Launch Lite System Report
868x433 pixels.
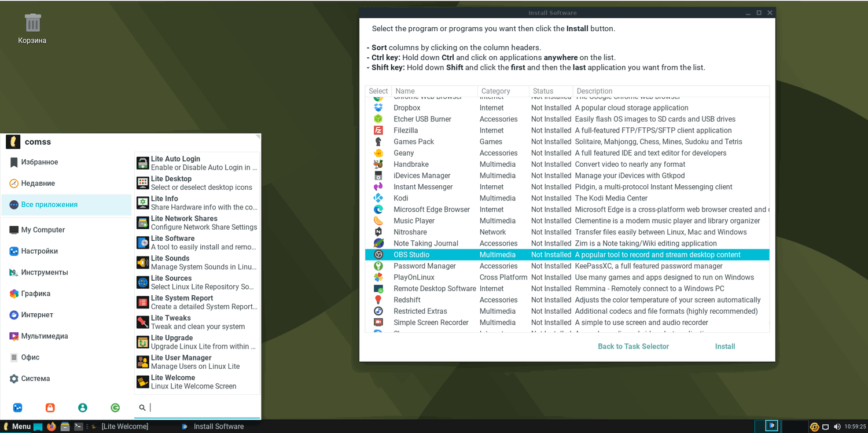[197, 302]
